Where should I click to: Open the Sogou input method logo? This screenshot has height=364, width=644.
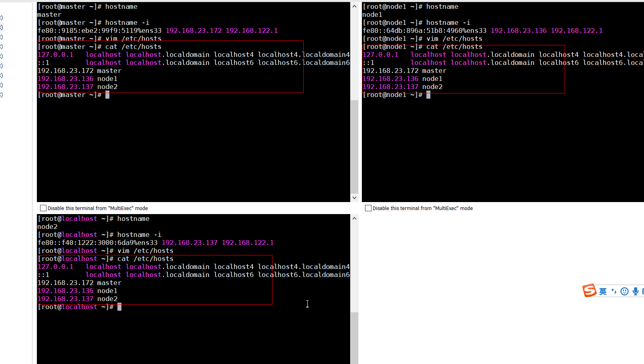pyautogui.click(x=589, y=291)
